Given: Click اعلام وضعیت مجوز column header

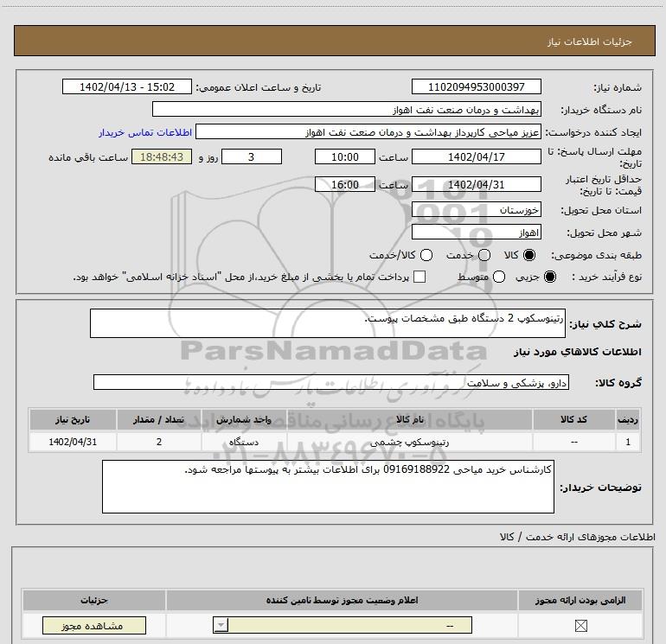Looking at the screenshot, I should (x=342, y=600).
